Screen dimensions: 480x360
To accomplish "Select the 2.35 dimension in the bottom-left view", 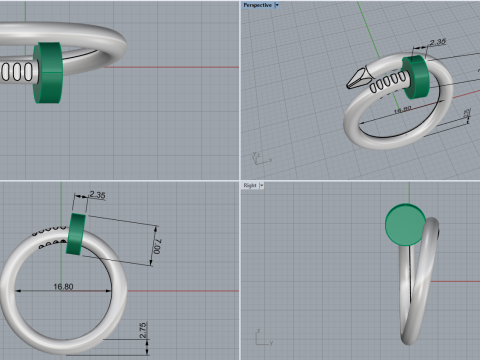I will point(97,195).
